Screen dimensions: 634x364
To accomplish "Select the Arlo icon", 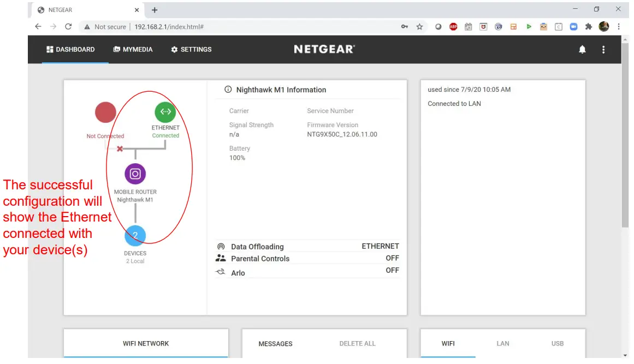I will (220, 271).
